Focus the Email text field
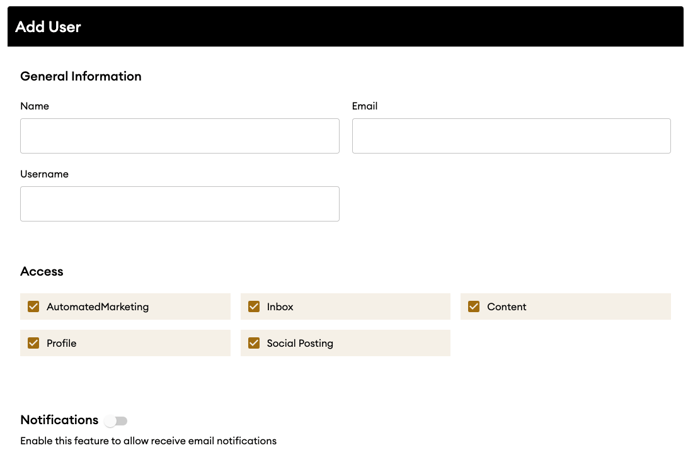This screenshot has height=455, width=688. (511, 136)
